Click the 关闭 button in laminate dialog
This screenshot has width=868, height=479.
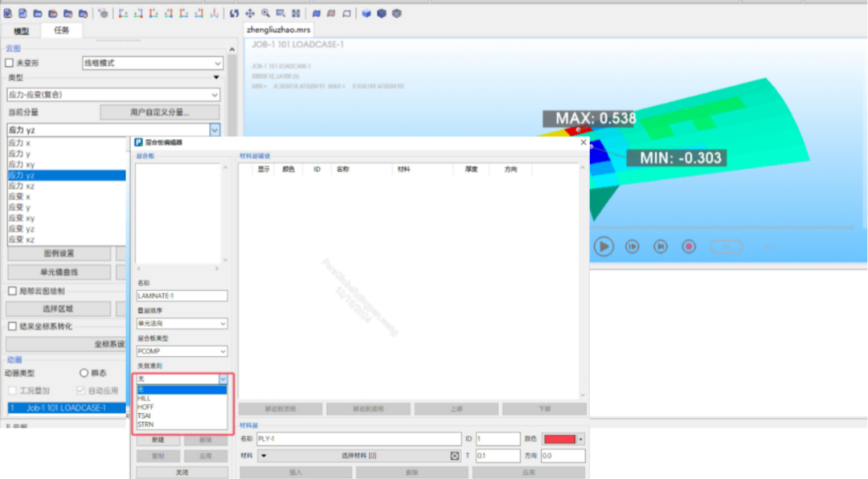click(182, 472)
